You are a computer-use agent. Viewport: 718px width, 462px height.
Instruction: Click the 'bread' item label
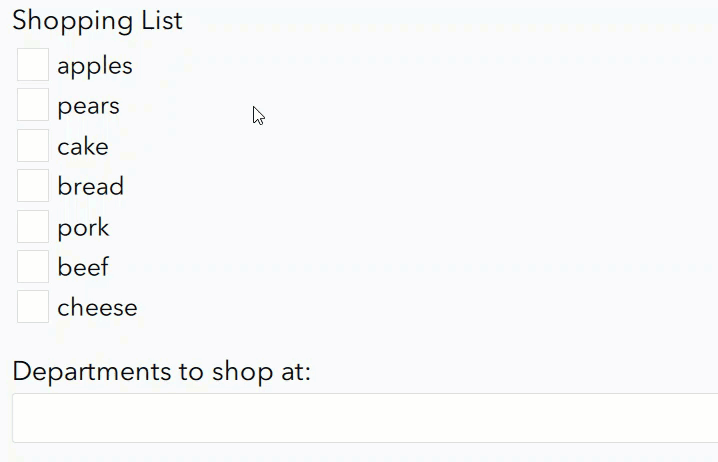click(91, 187)
